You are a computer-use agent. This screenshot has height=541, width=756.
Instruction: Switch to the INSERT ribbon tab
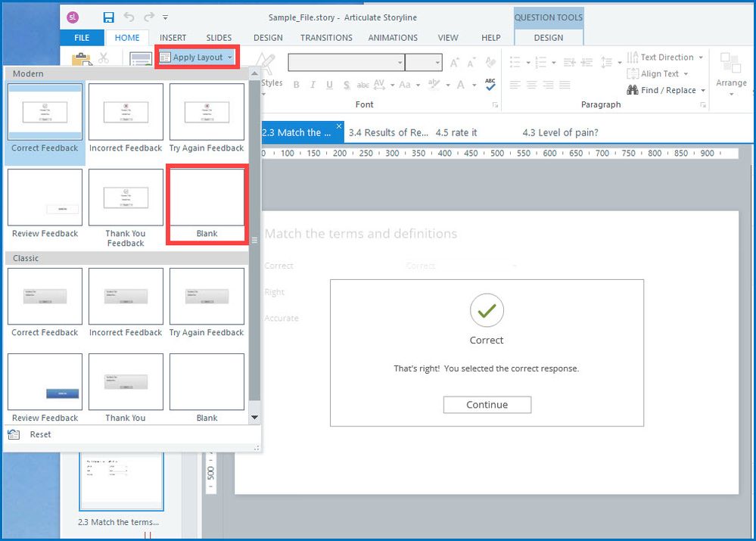173,38
